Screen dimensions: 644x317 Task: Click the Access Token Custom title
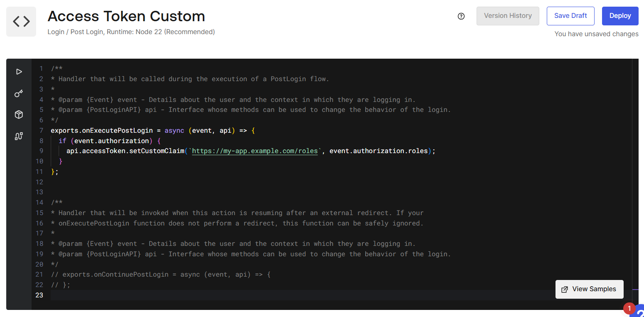point(126,16)
